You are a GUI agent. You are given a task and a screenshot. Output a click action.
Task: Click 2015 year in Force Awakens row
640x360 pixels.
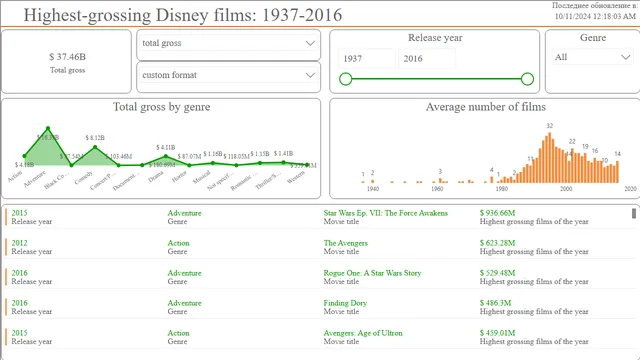tap(19, 213)
